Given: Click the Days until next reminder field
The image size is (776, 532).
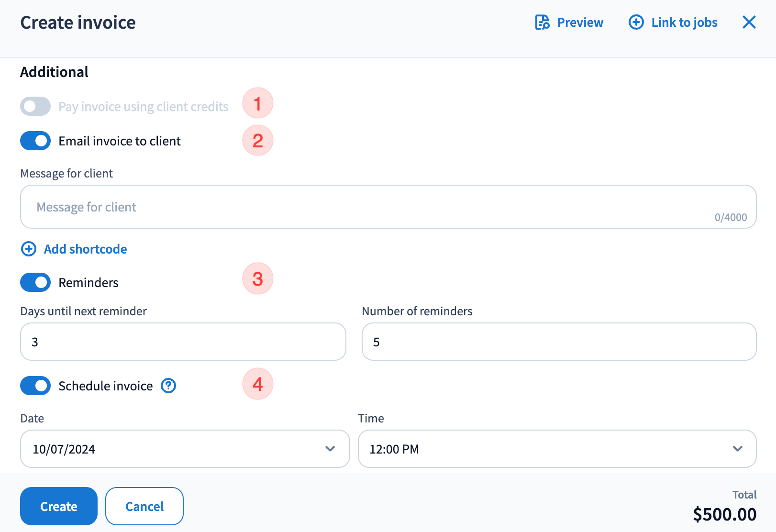Looking at the screenshot, I should (x=183, y=342).
